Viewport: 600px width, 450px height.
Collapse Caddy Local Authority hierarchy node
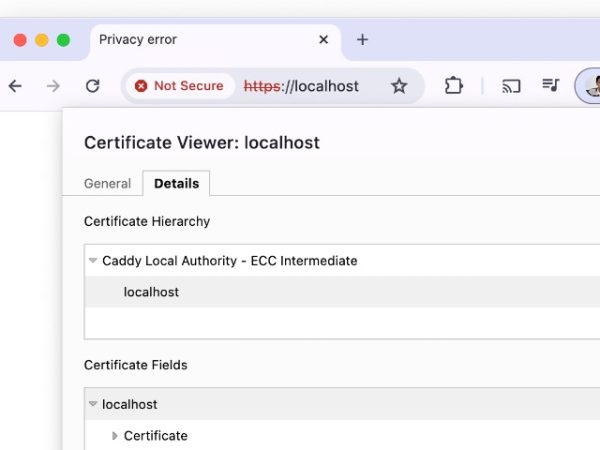coord(93,261)
